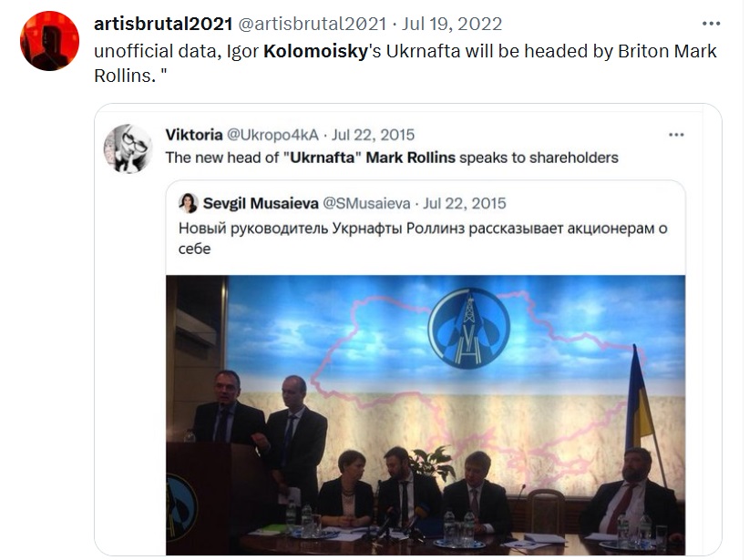Viewport: 749px width, 560px height.
Task: Open Sevgil Musaieva's small avatar
Action: point(189,203)
